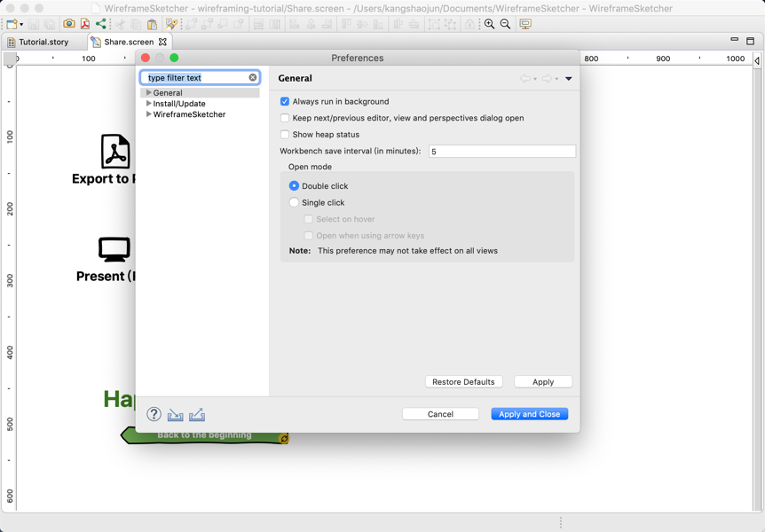Viewport: 765px width, 532px height.
Task: Click the Align Right toolbar icon
Action: 327,24
